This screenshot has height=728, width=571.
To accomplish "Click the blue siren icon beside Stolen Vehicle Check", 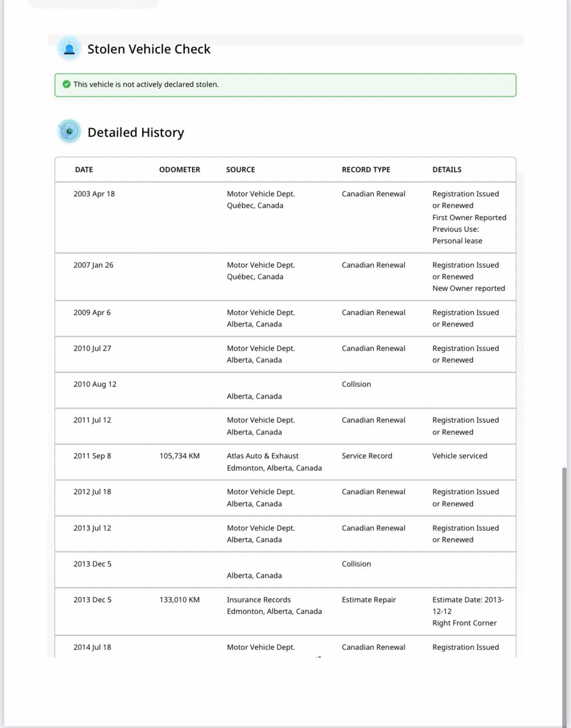I will pyautogui.click(x=69, y=48).
